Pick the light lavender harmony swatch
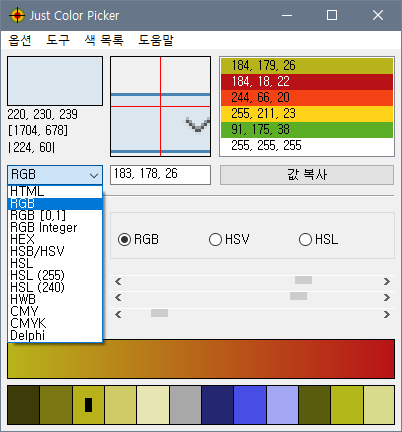This screenshot has height=432, width=402. (282, 405)
